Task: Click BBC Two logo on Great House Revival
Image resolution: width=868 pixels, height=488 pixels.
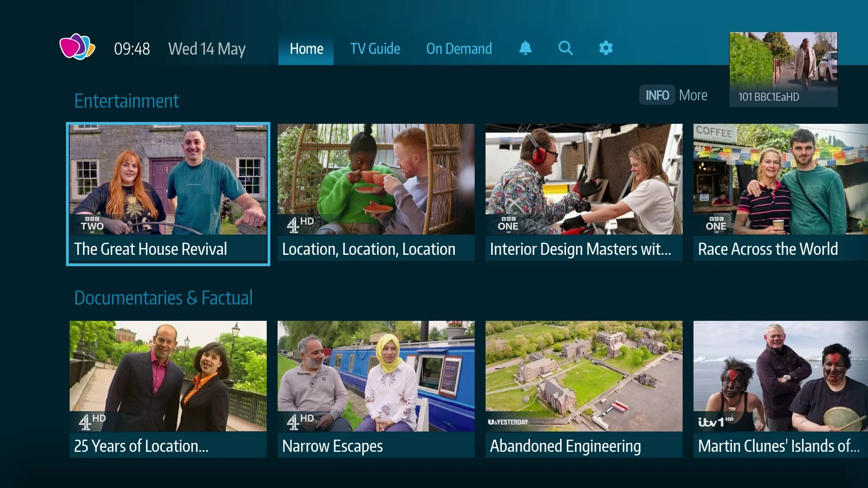Action: (92, 225)
